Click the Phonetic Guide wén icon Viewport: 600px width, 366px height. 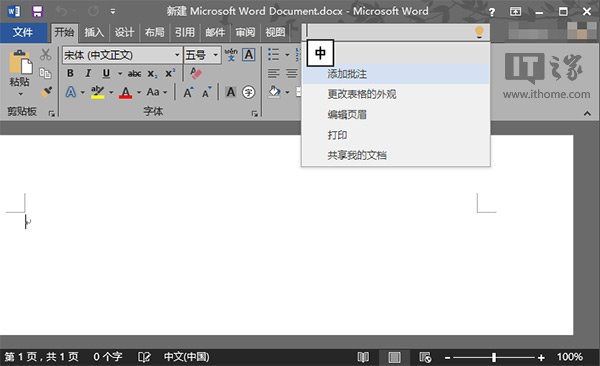pos(231,55)
